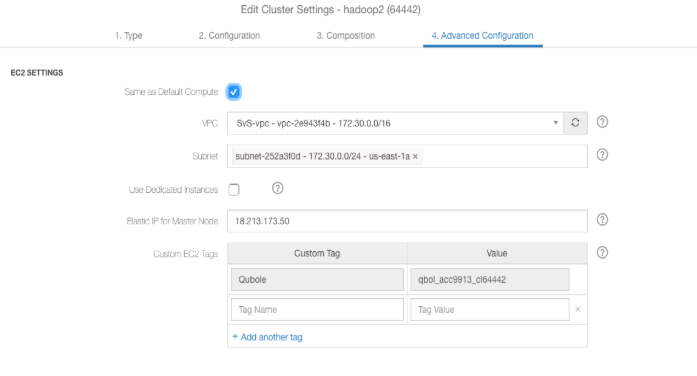Switch to 3. Composition tab
The image size is (697, 376).
coord(346,36)
